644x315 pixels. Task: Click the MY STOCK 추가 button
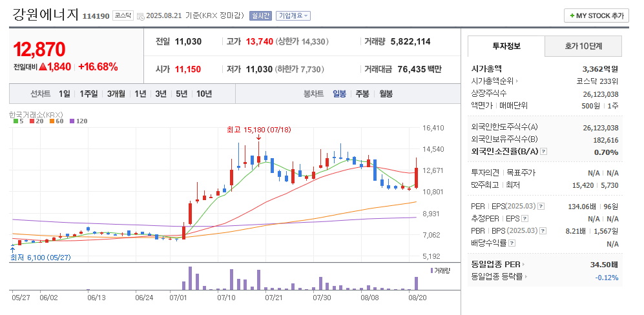tap(597, 15)
